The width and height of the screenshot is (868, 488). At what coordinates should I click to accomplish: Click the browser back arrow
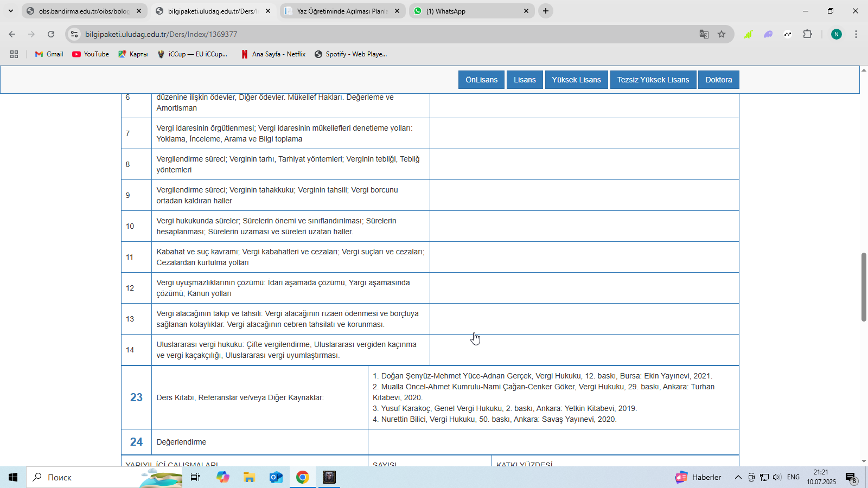pyautogui.click(x=12, y=34)
